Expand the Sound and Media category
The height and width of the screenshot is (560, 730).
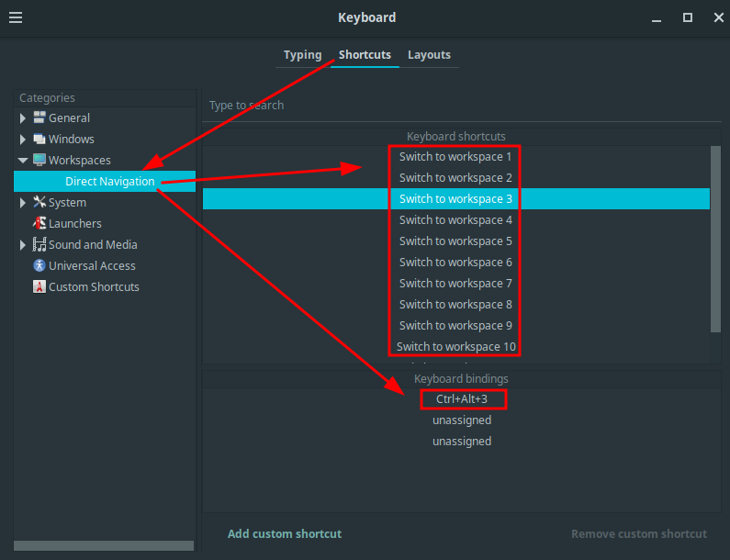pos(23,244)
